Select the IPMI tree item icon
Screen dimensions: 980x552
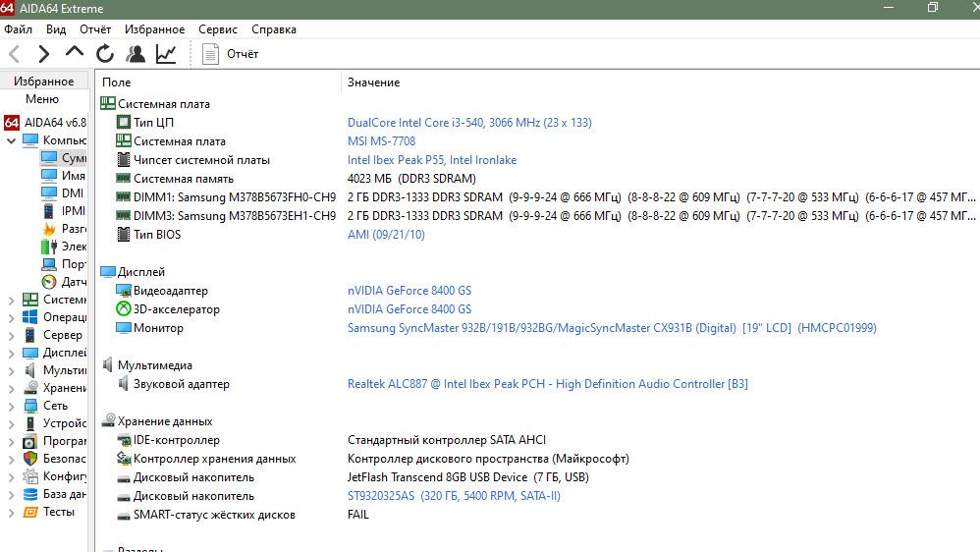point(49,210)
